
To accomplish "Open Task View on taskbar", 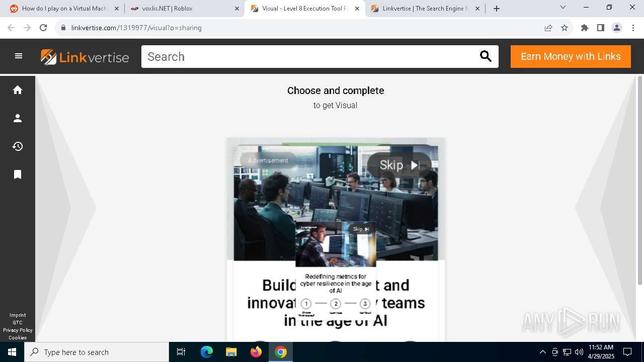I will pos(181,352).
